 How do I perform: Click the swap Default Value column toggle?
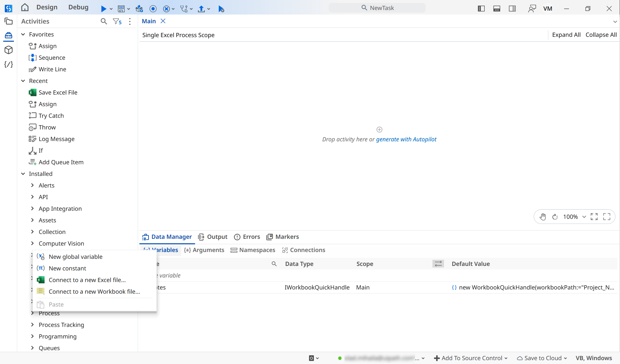coord(438,264)
